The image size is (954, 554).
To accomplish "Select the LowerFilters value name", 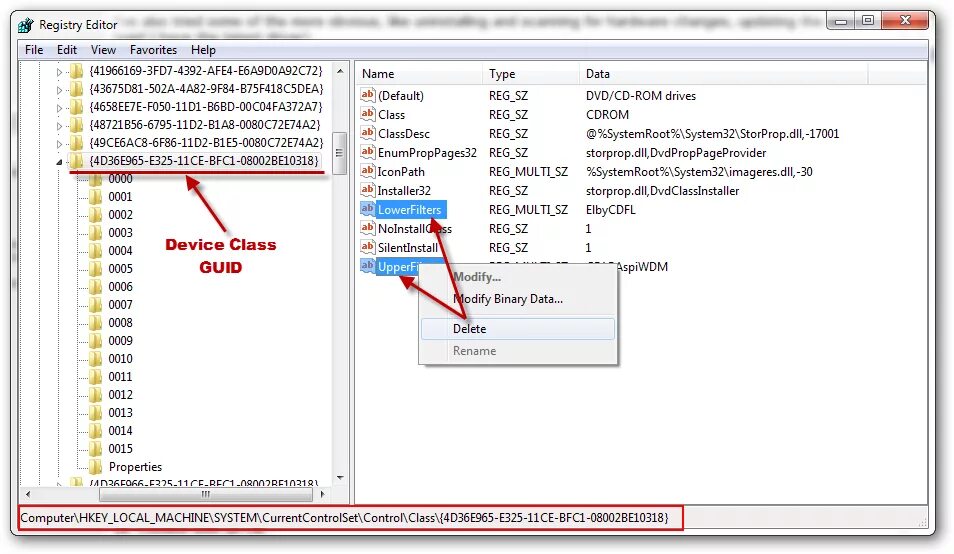I will (409, 210).
